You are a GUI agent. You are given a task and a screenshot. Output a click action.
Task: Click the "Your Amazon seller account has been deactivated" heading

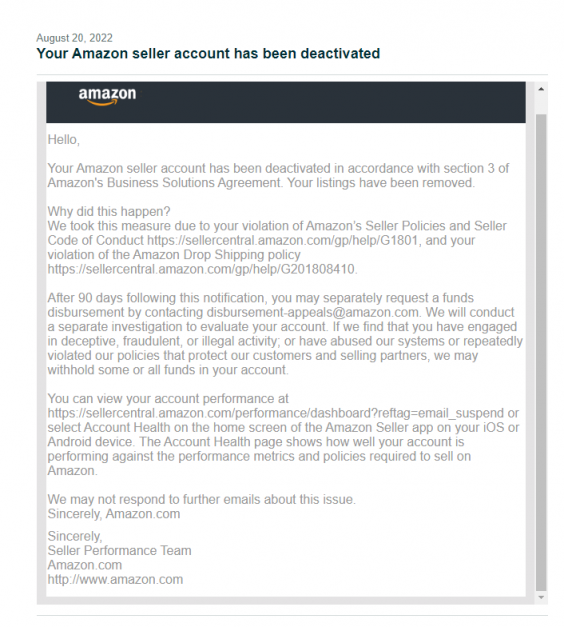point(208,53)
